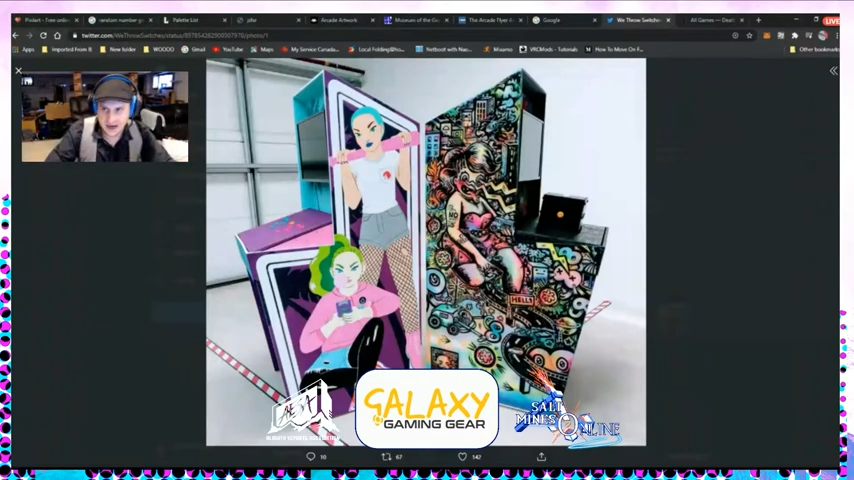
Task: Open the VRCMods - Tutorials bookmark
Action: click(x=548, y=50)
